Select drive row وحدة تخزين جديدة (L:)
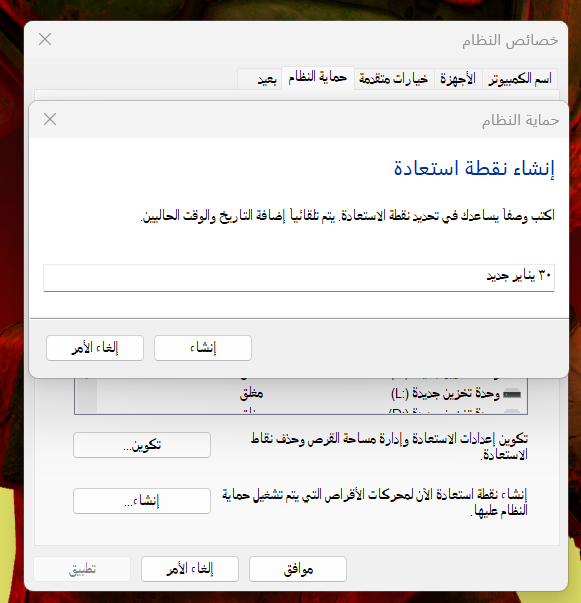The image size is (581, 603). (312, 394)
